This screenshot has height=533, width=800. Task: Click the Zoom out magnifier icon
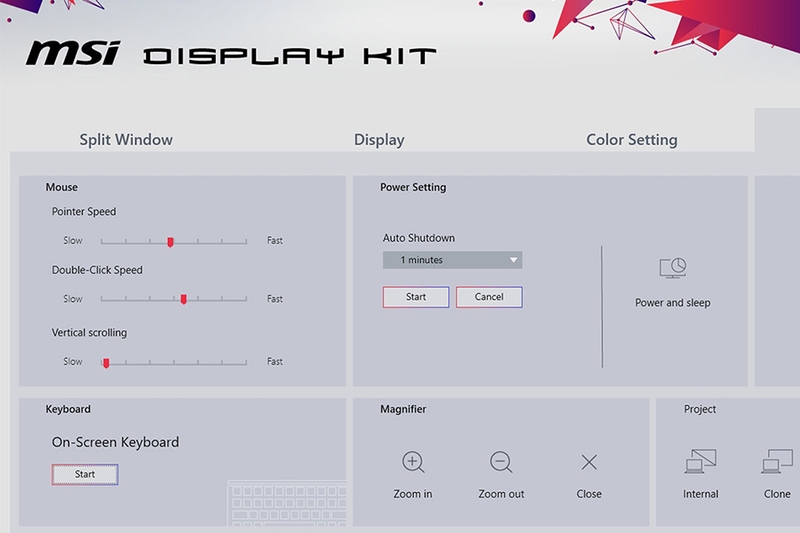point(501,462)
